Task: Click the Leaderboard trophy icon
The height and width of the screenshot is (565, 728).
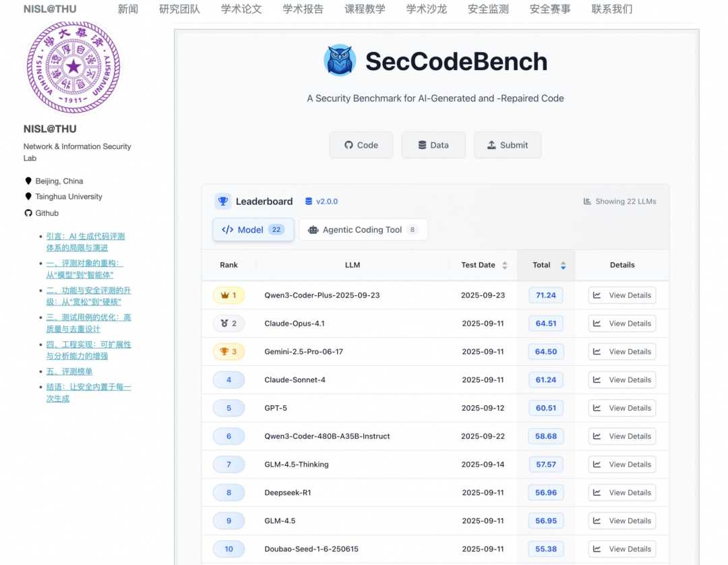Action: pos(222,201)
